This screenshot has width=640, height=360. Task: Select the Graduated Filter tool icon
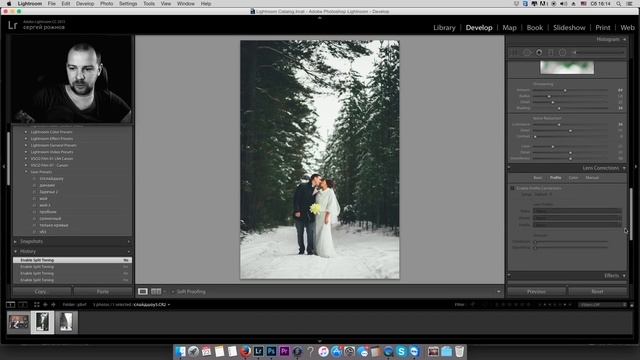point(551,53)
